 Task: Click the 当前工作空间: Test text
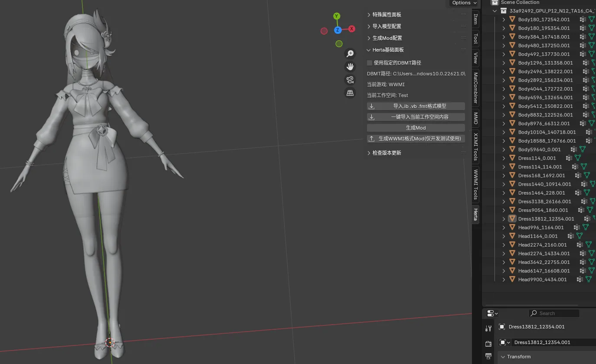click(x=387, y=95)
